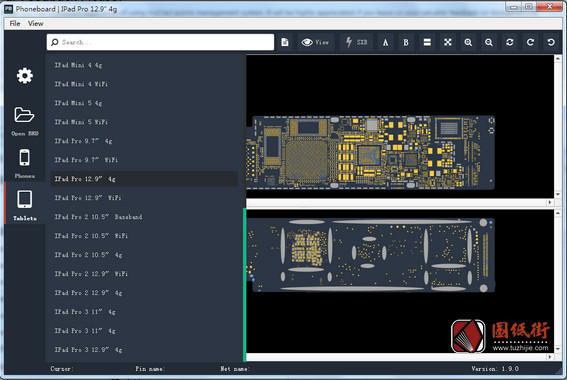567x380 pixels.
Task: Click the top-side board layout image
Action: point(371,152)
